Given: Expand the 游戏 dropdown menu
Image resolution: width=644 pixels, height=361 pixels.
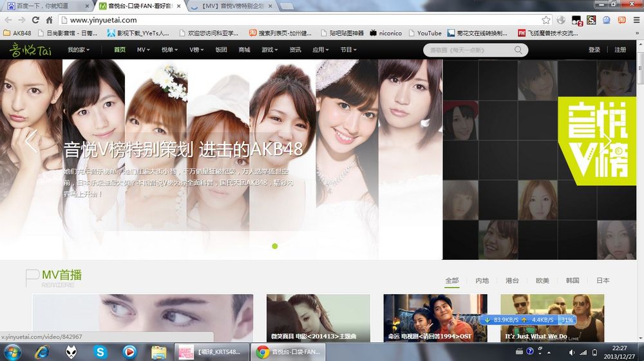Looking at the screenshot, I should [269, 50].
